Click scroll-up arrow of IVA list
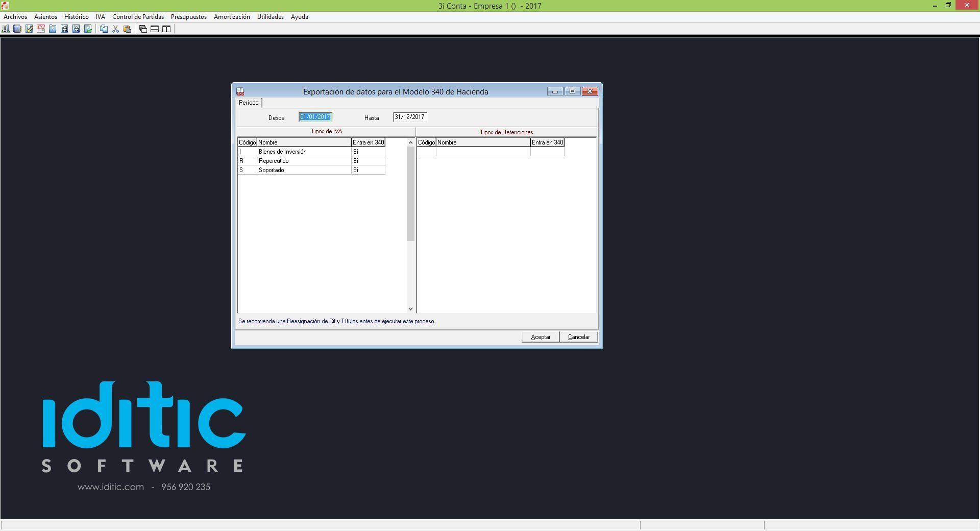This screenshot has width=980, height=531. (x=410, y=142)
